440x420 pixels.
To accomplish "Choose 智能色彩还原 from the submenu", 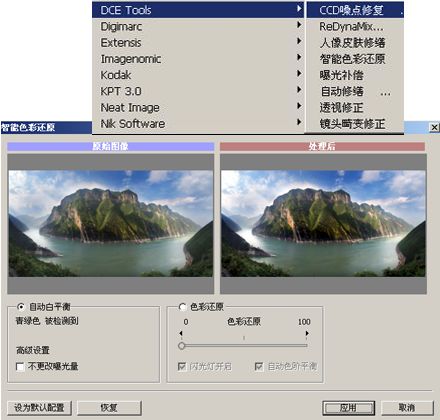I will (x=352, y=59).
